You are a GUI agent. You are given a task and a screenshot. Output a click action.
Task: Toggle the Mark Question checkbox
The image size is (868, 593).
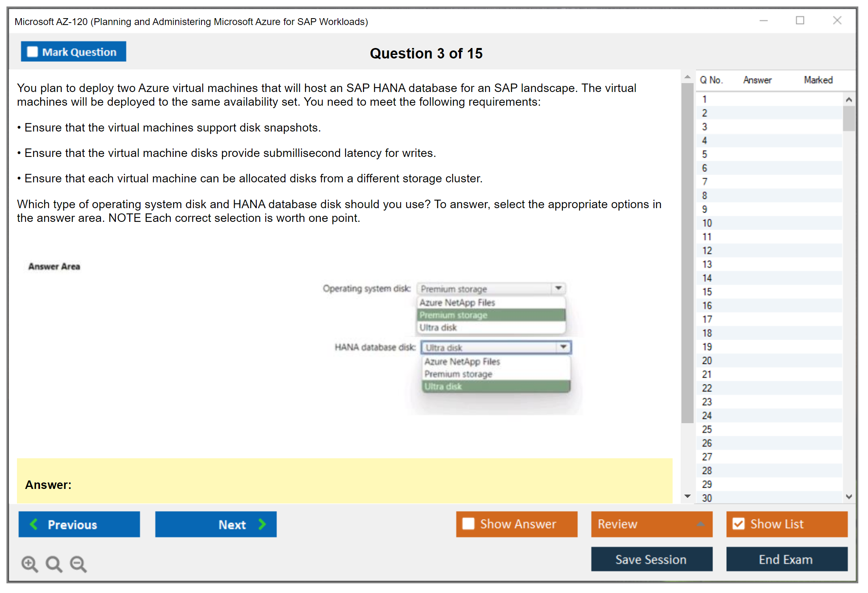click(x=32, y=52)
